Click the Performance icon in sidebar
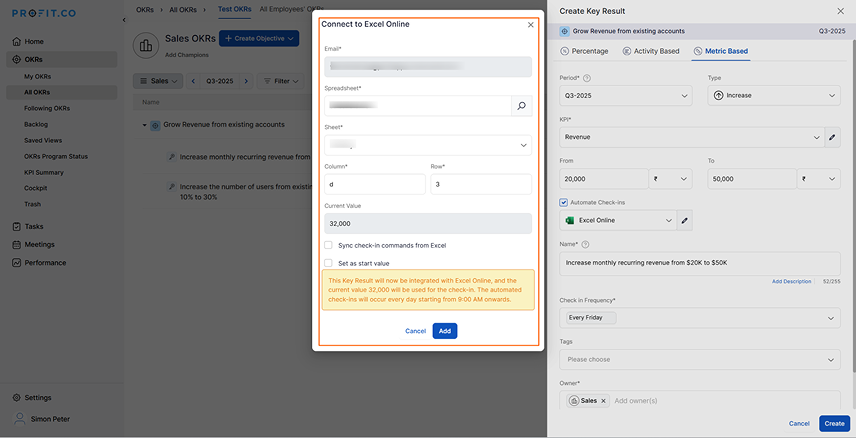 click(x=16, y=263)
